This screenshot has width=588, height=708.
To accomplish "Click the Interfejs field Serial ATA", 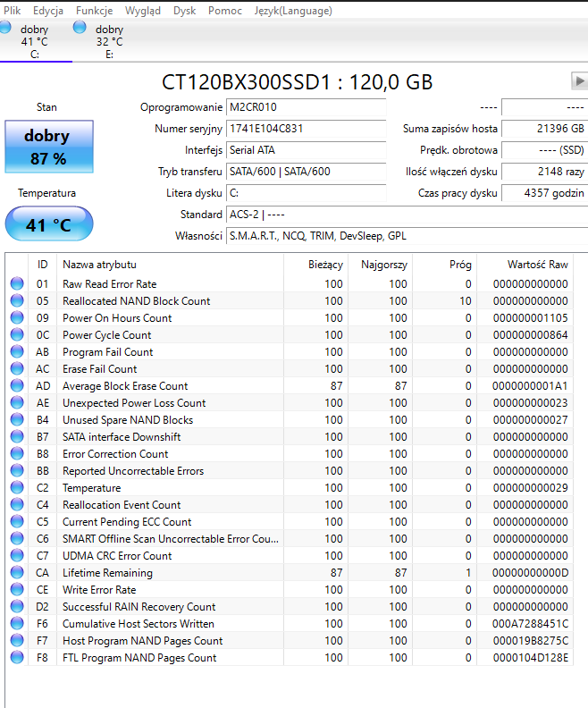I will 306,150.
